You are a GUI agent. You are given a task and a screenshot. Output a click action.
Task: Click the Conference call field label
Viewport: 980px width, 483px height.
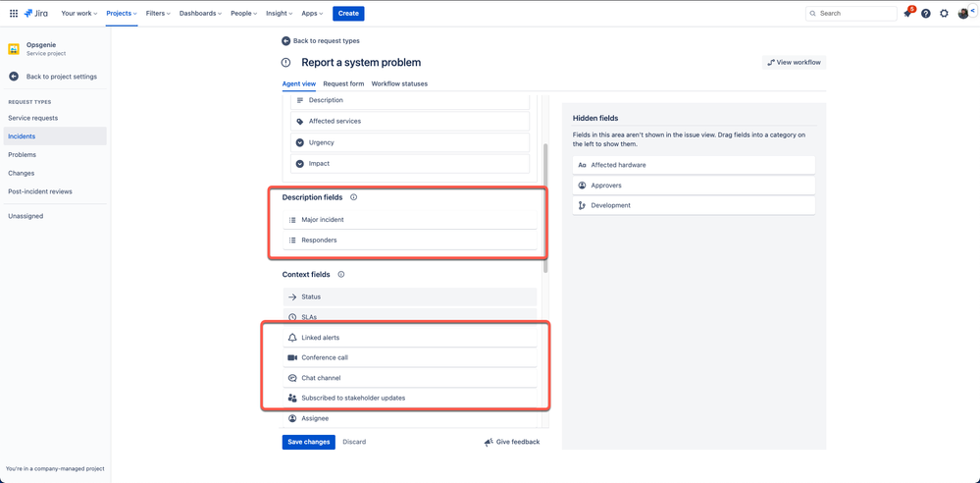325,357
